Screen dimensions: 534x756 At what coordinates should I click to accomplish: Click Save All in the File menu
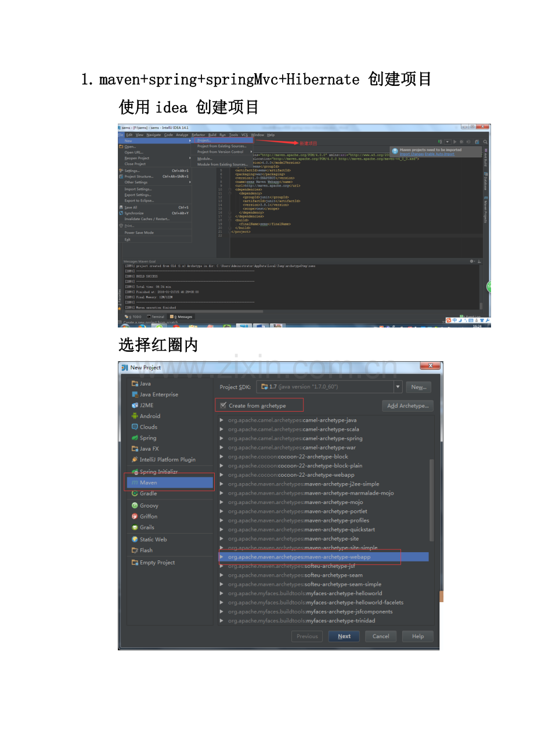click(x=155, y=207)
